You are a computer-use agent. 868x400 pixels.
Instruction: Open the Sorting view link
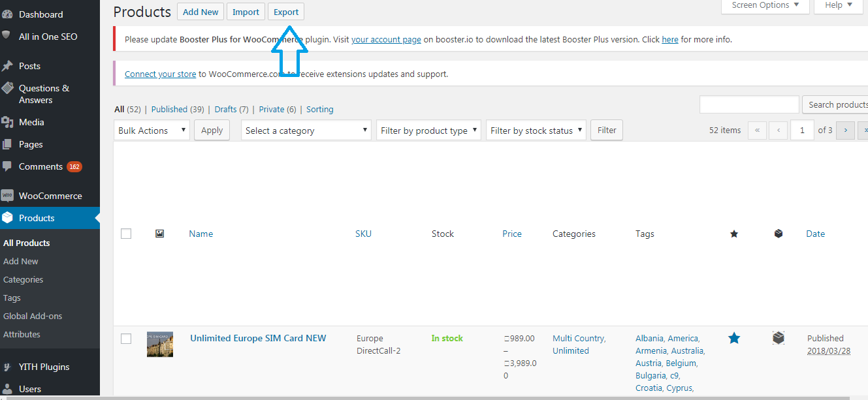320,109
